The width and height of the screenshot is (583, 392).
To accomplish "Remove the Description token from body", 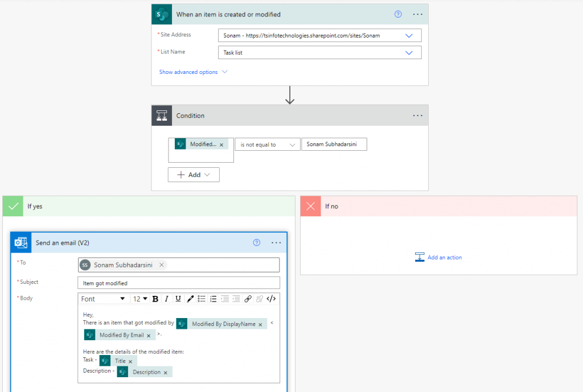I will coord(166,373).
